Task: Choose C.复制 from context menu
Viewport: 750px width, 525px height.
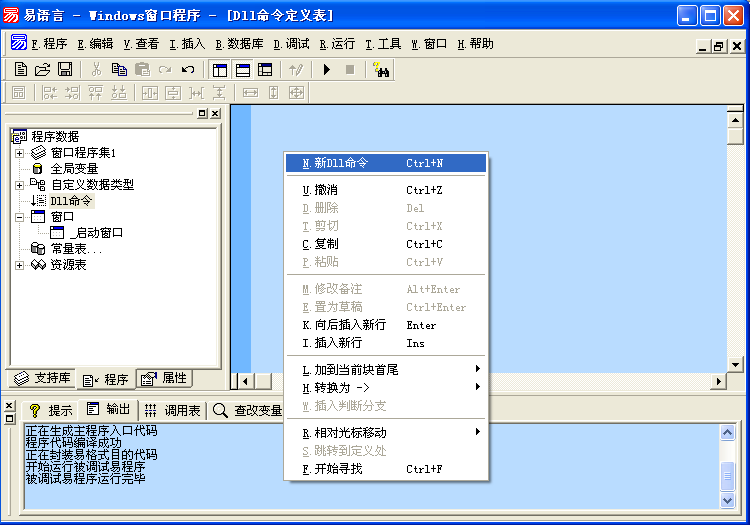Action: 386,244
